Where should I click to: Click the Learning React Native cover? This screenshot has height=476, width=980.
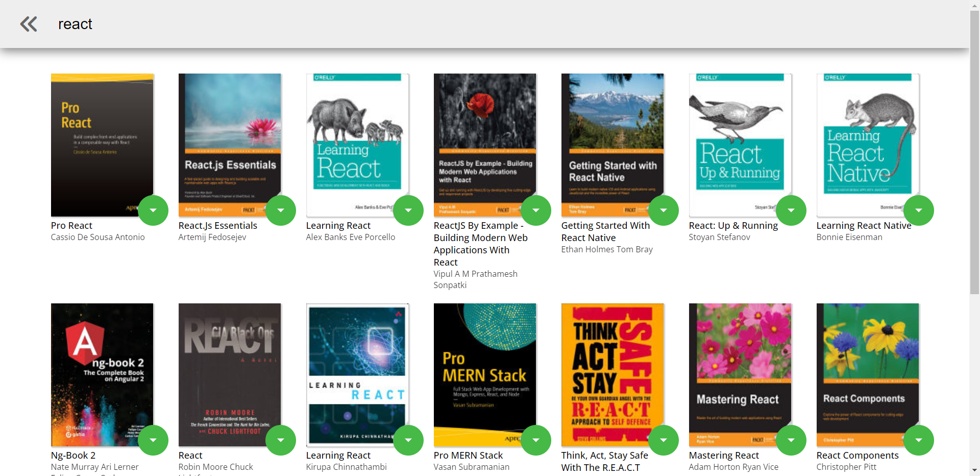(x=868, y=145)
